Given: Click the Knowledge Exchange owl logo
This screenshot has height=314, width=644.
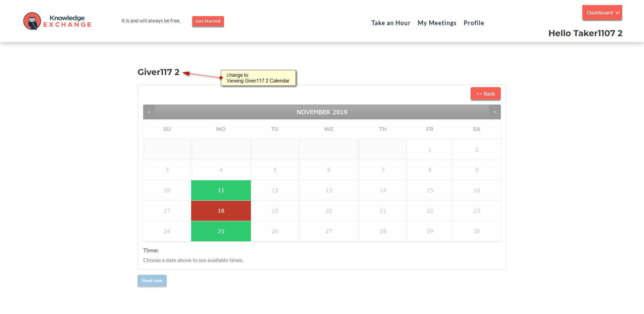Looking at the screenshot, I should coord(57,21).
